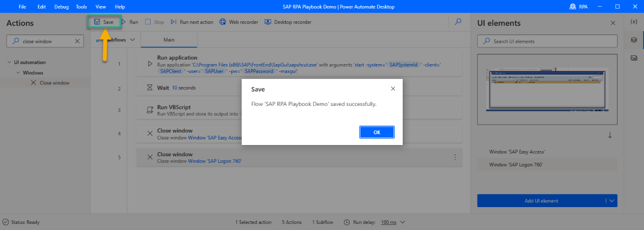Viewport: 644px width, 230px height.
Task: Click the SAPUser variable token
Action: point(214,72)
